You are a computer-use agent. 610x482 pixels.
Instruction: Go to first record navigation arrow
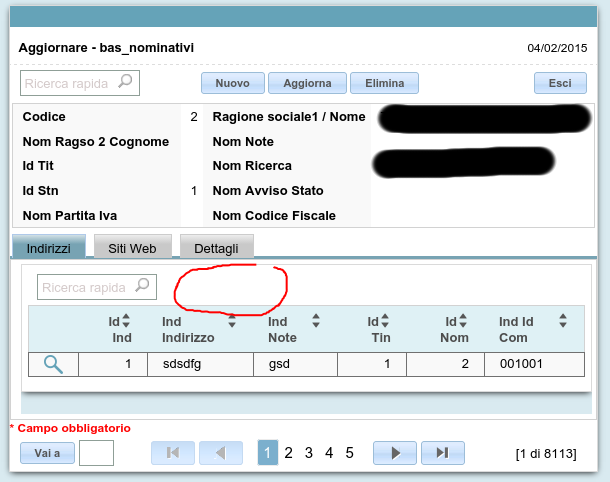(173, 453)
